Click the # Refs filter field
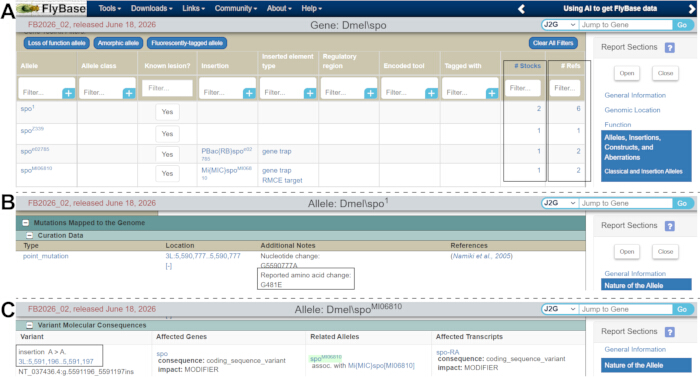 (x=565, y=88)
